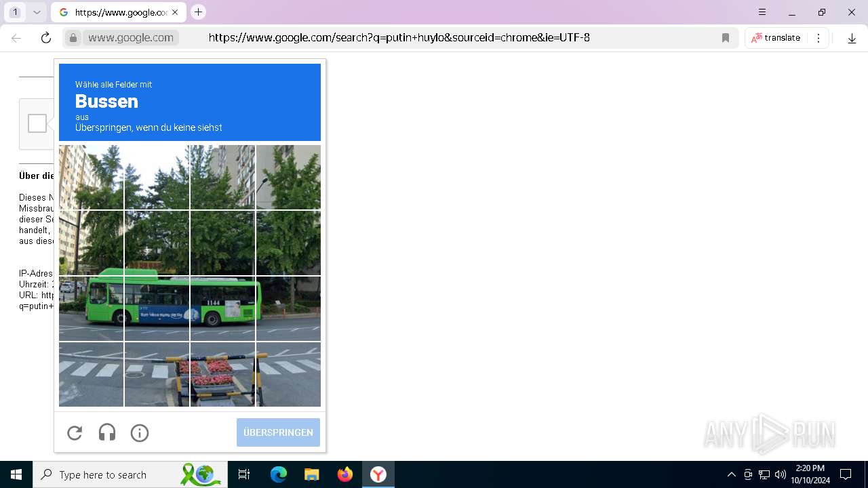
Task: Click the www.google.com address box
Action: click(131, 38)
